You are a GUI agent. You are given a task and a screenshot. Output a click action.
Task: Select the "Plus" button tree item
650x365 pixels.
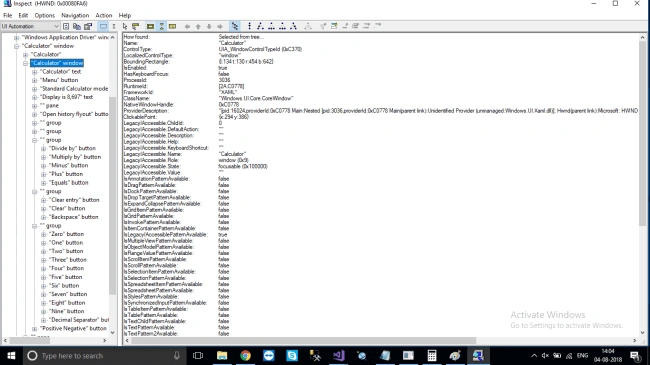(66, 174)
